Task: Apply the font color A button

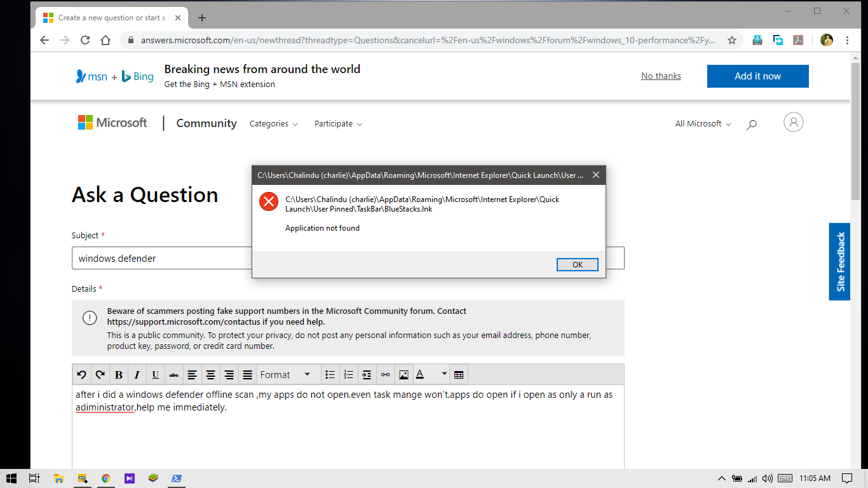Action: point(420,375)
